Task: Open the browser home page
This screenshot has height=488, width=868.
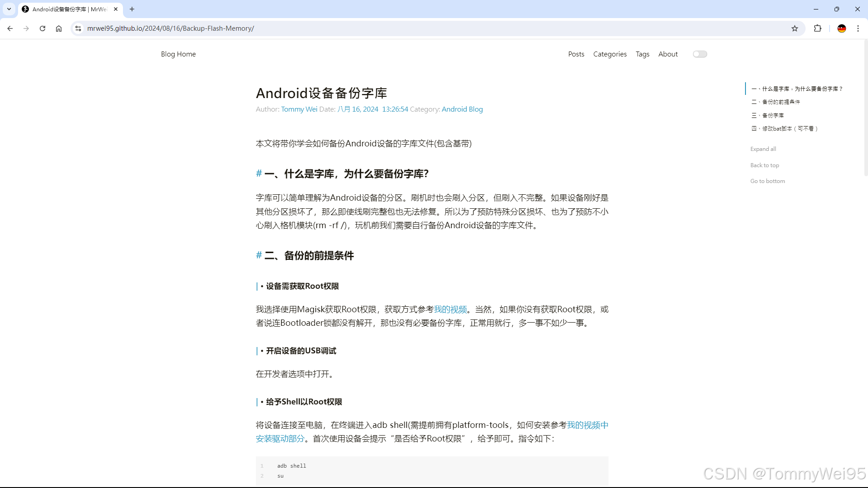Action: click(59, 28)
